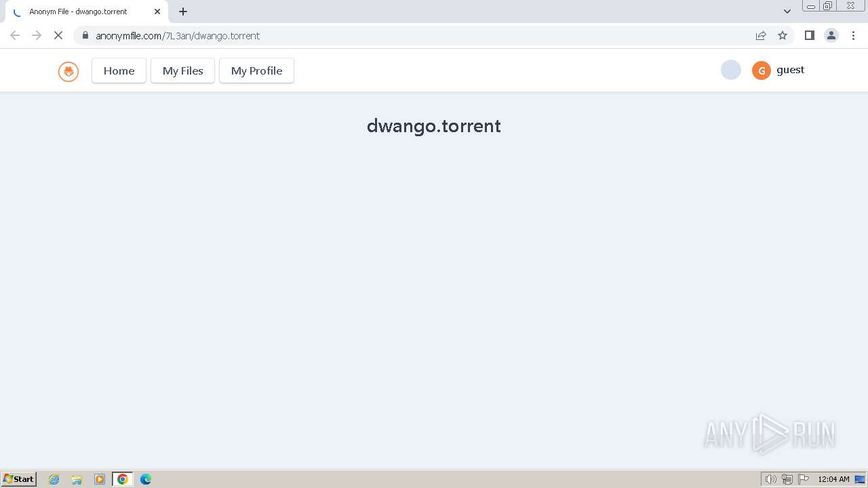Click the Anonym File logo icon
This screenshot has width=868, height=488.
click(68, 71)
